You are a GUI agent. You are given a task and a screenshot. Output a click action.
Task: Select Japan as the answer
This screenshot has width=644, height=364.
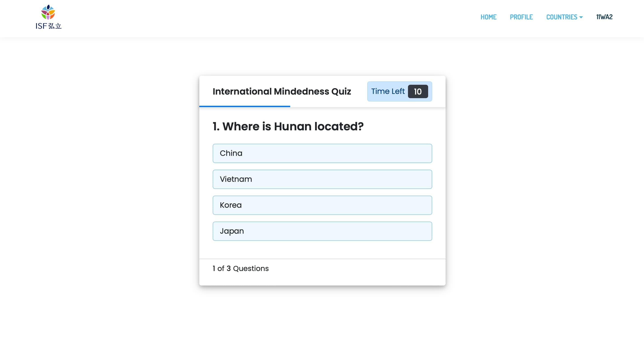click(322, 231)
